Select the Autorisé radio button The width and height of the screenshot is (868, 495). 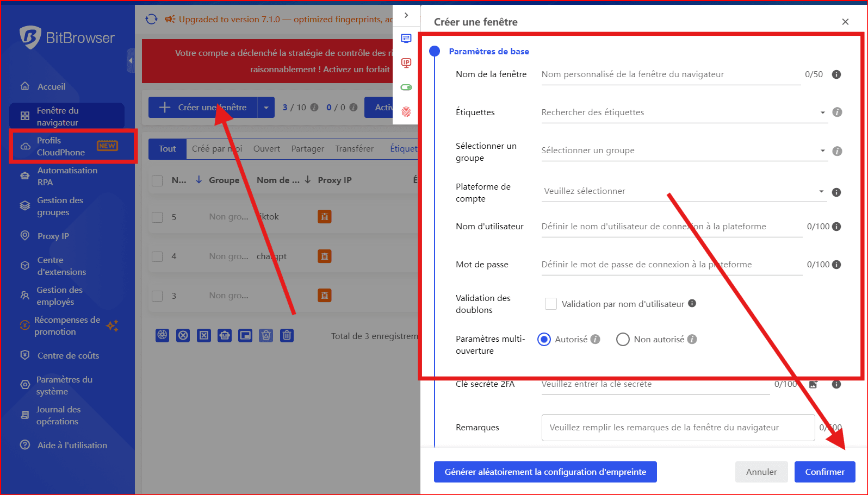(544, 340)
